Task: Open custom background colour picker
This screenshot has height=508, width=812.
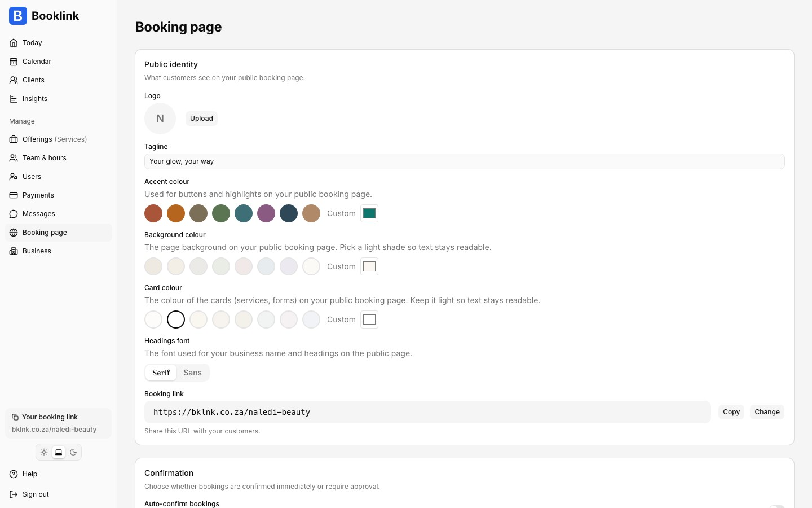Action: 369,266
